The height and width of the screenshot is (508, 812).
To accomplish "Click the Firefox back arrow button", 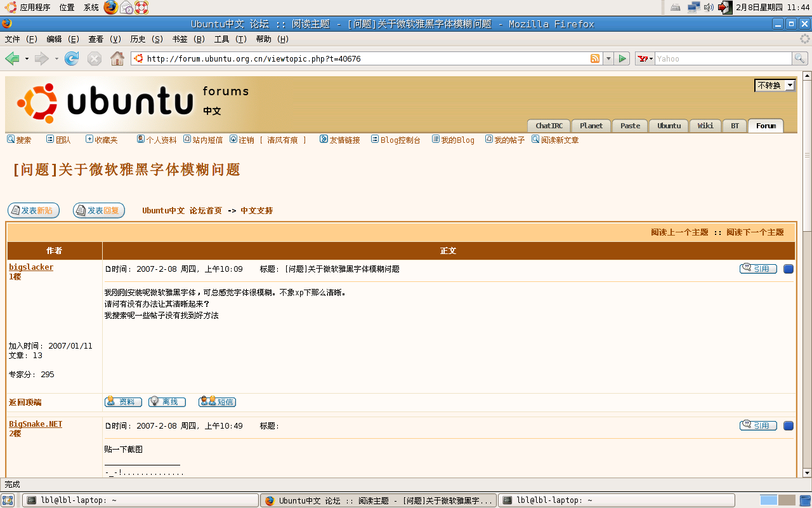I will pos(12,58).
